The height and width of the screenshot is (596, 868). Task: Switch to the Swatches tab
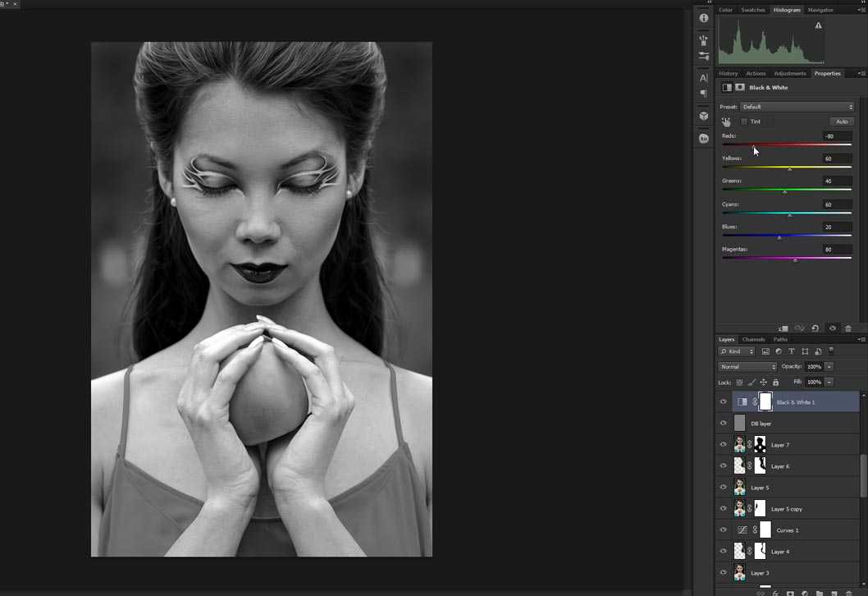coord(753,10)
